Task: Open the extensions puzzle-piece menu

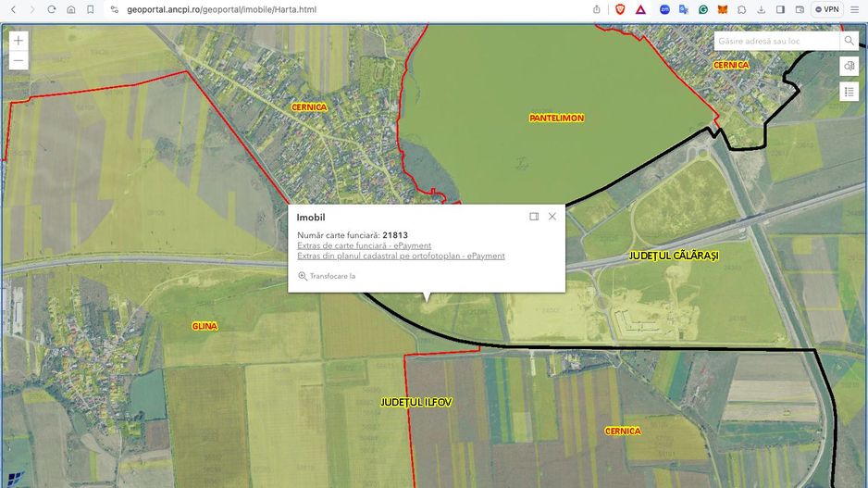Action: [x=742, y=9]
